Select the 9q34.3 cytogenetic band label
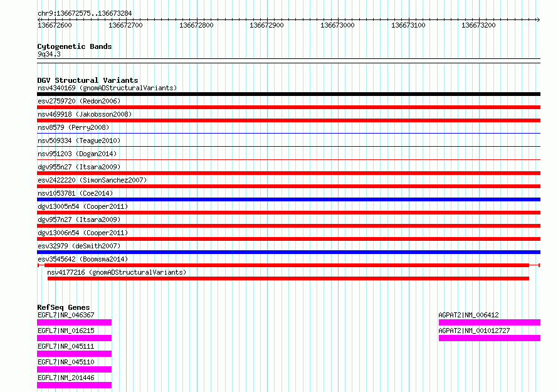 49,54
